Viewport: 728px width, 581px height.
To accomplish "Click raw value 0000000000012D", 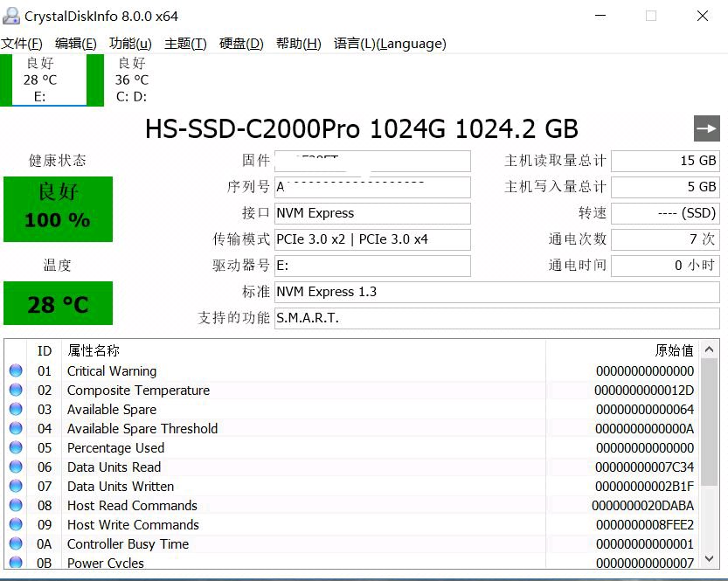I will point(644,391).
